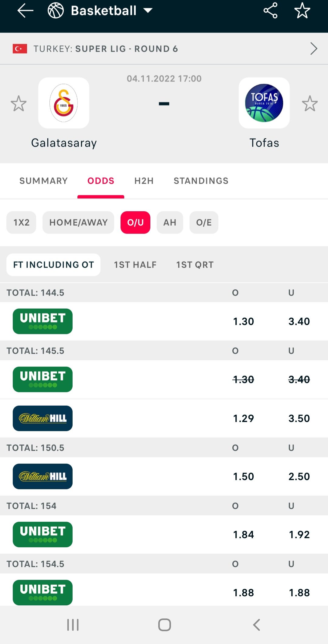Viewport: 328px width, 644px height.
Task: Choose the 1st Half period
Action: [135, 265]
